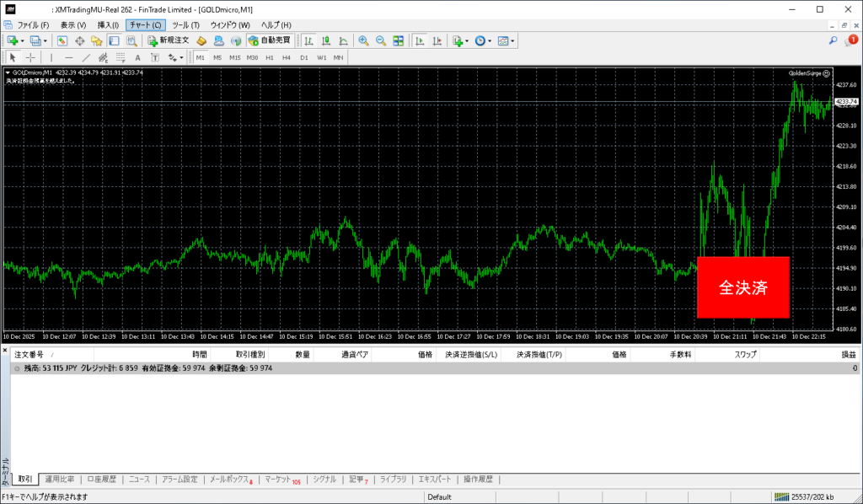This screenshot has height=504, width=863.
Task: Select the vertical line drawing tool
Action: pos(52,57)
